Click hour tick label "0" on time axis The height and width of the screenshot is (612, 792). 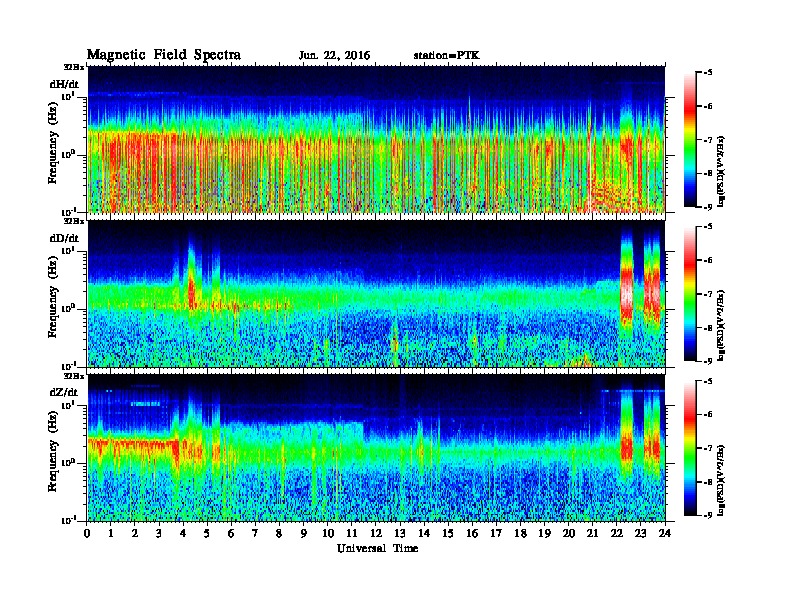87,533
